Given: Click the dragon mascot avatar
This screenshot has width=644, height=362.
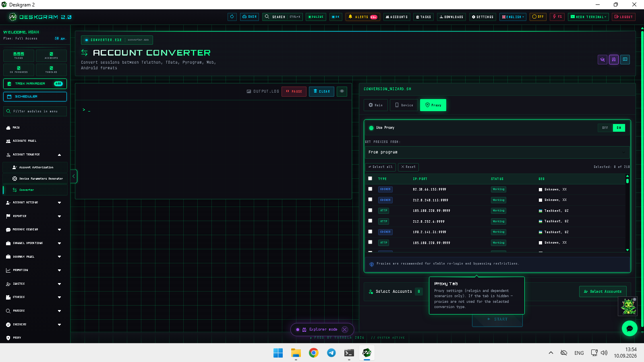Looking at the screenshot, I should (628, 306).
